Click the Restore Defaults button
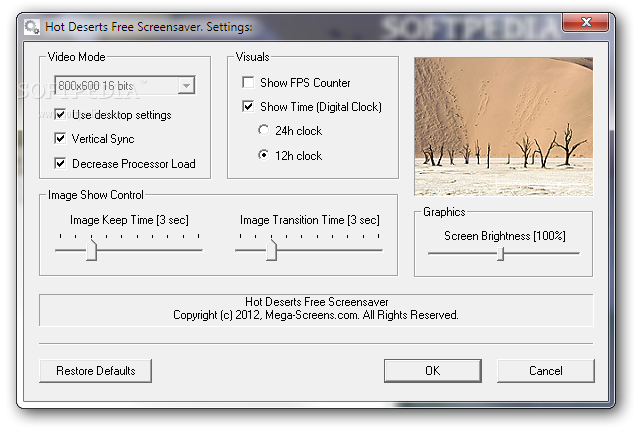 [96, 371]
